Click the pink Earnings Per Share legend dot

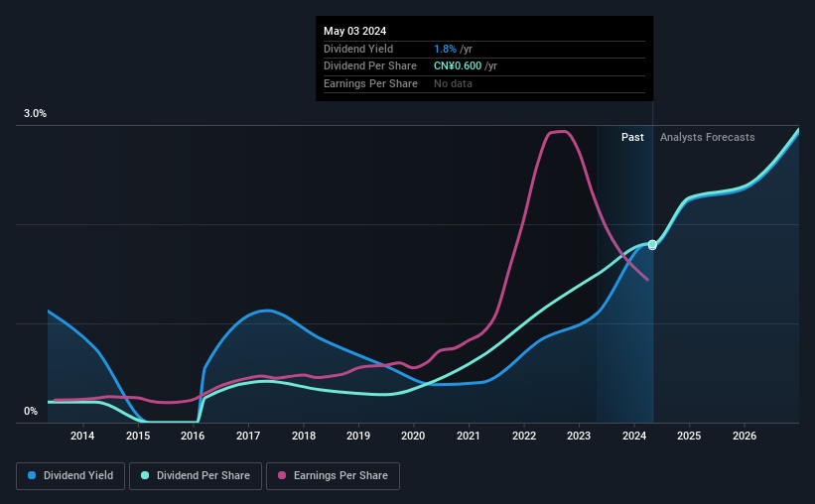click(282, 475)
